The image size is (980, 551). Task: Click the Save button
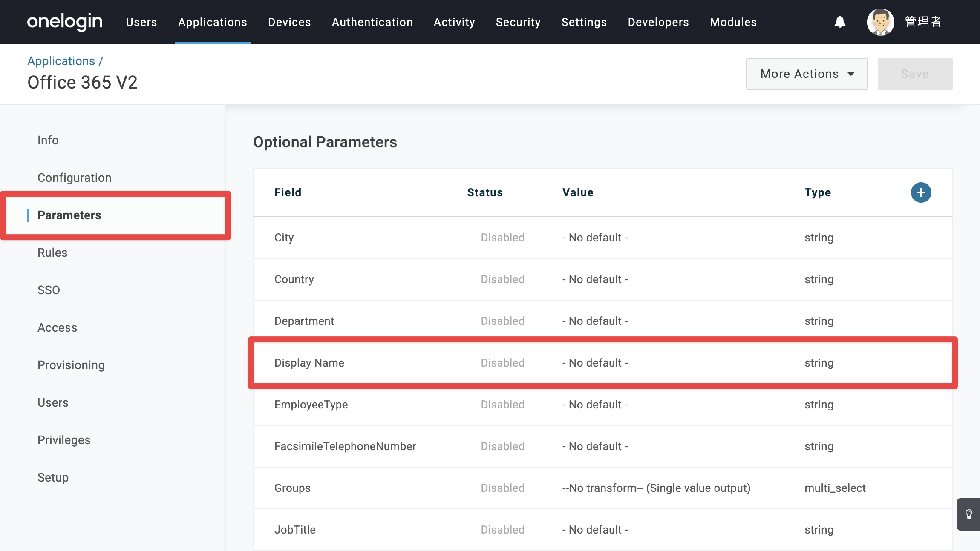pos(915,74)
